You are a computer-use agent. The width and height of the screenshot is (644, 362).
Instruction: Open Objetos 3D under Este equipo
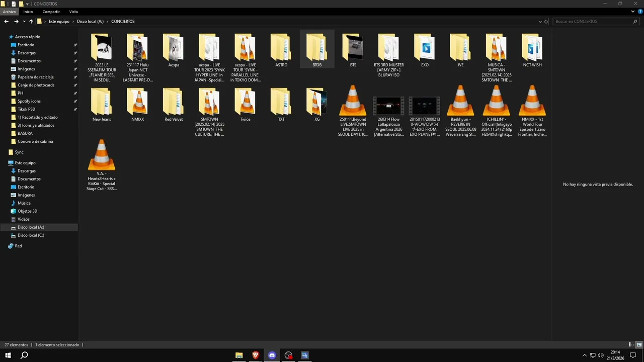click(27, 211)
